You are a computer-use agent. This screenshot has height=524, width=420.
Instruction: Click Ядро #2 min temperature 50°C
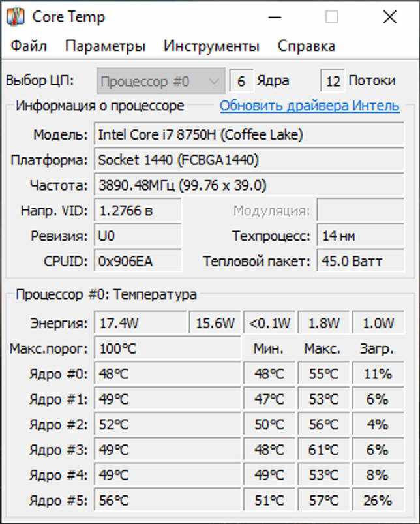click(269, 425)
